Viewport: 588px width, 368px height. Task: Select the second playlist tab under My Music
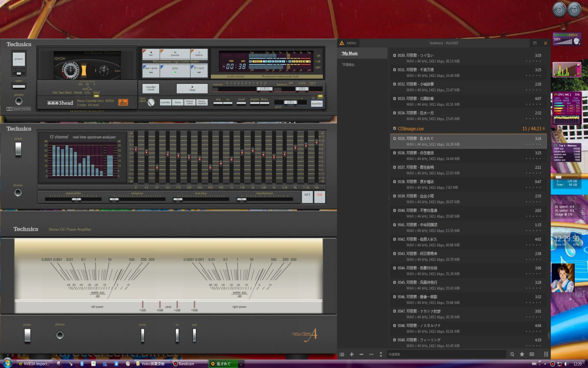[x=348, y=65]
